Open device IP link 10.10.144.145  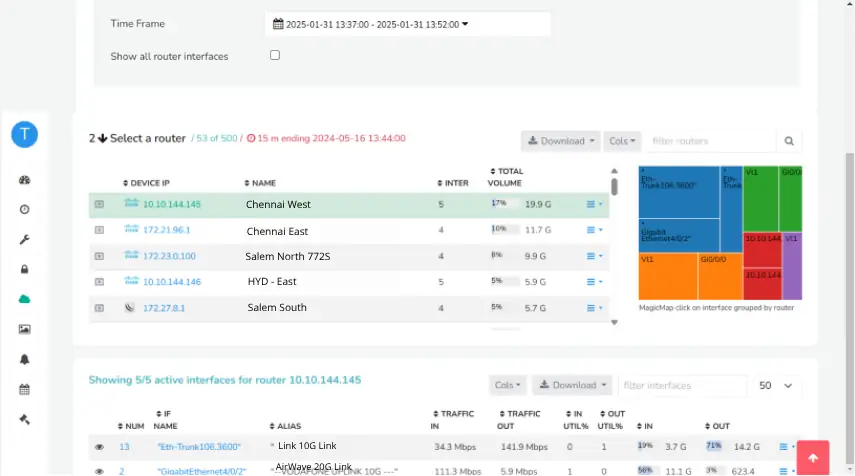[172, 204]
